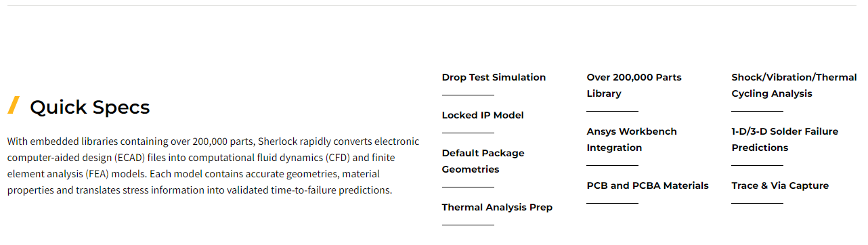Viewport: 868px width, 245px height.
Task: Click the divider under Ansys Workbench Integration
Action: click(613, 166)
